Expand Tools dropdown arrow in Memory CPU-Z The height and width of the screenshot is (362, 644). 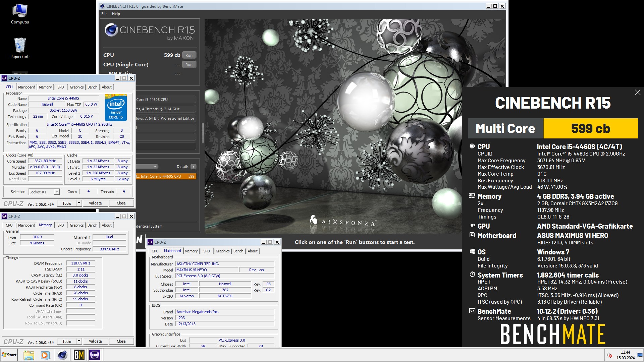[x=79, y=341]
